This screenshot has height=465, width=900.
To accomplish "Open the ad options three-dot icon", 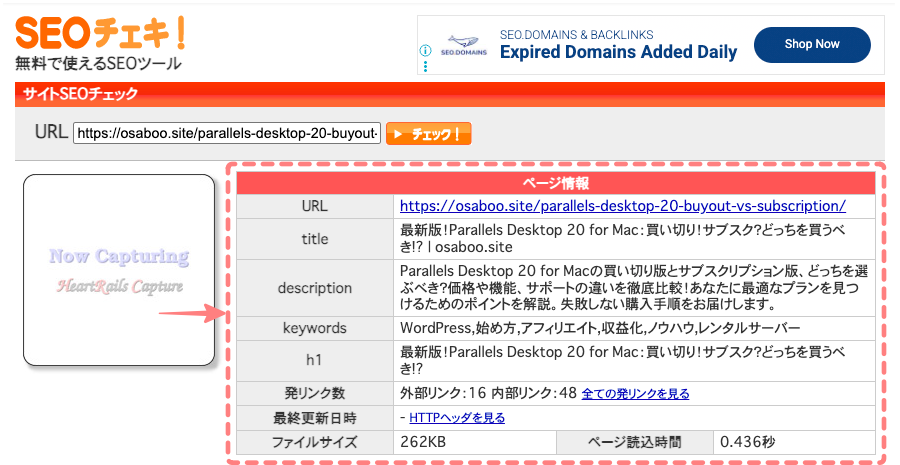I will pyautogui.click(x=425, y=66).
